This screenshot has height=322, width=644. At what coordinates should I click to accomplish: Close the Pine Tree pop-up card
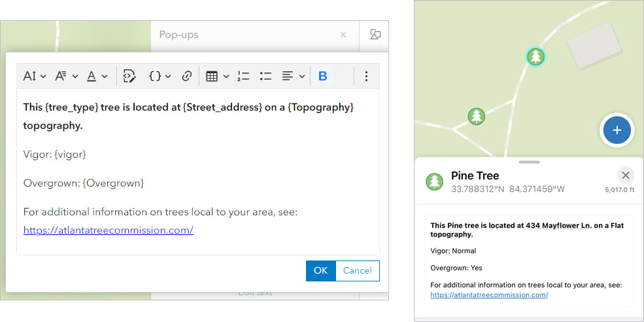tap(626, 175)
